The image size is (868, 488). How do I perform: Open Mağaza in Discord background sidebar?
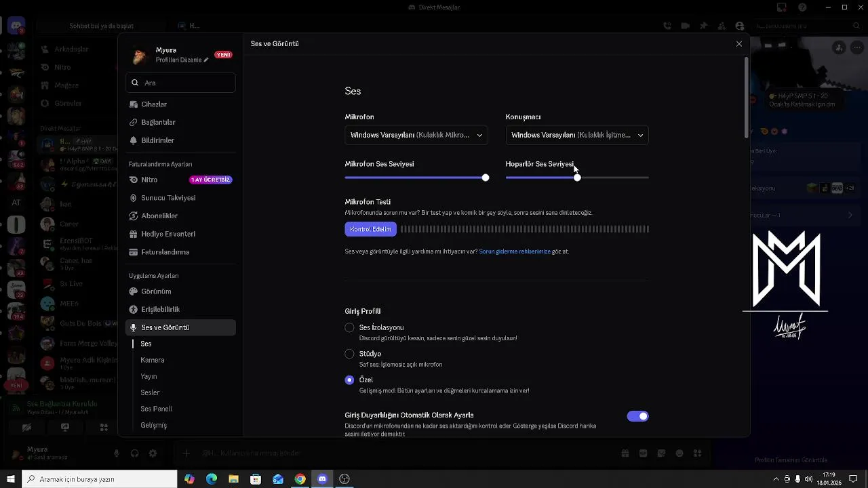pos(66,85)
